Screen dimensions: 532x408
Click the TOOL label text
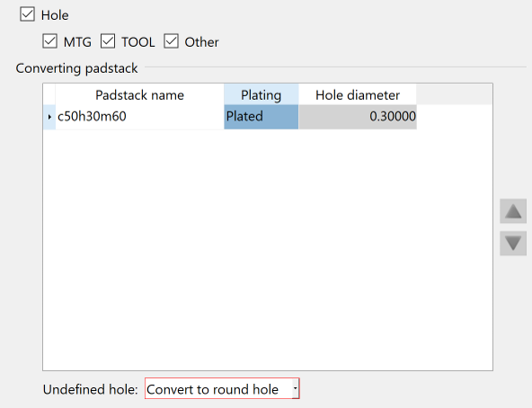tap(138, 42)
